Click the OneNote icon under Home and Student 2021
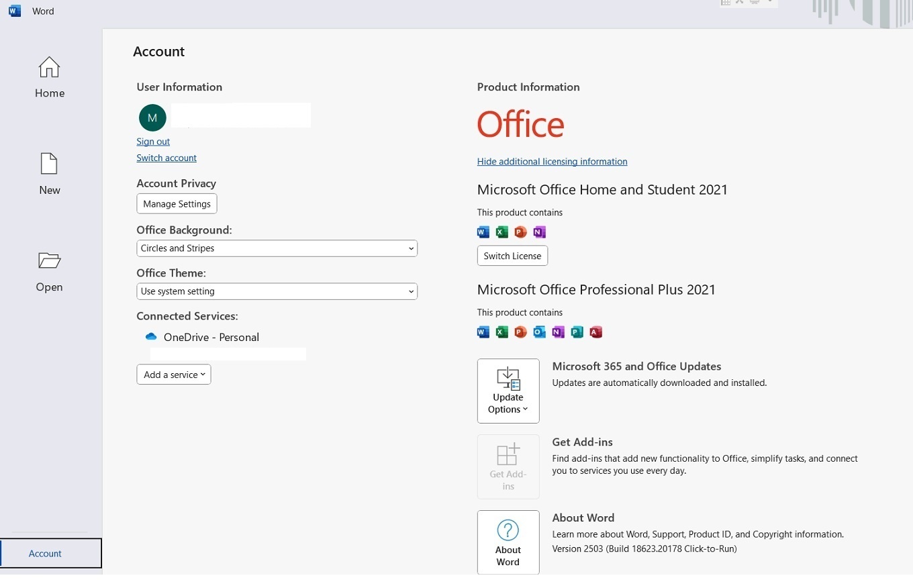Screen dimensions: 913x588 click(x=539, y=232)
